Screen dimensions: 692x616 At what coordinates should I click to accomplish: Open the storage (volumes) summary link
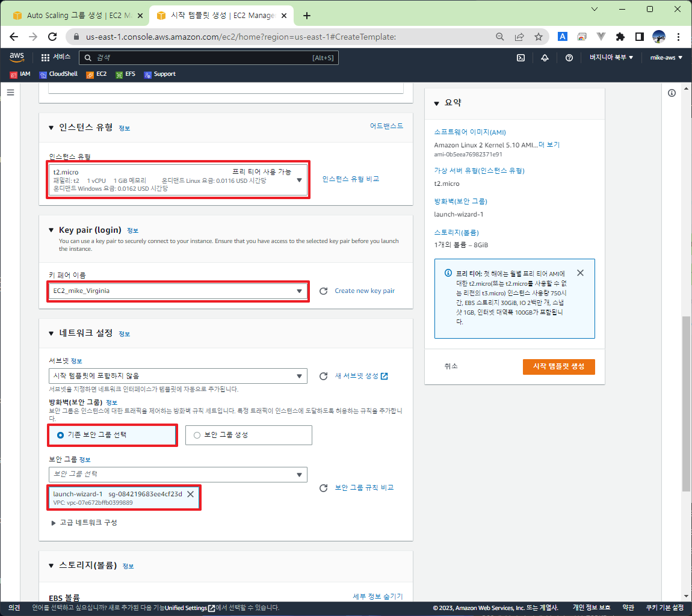(456, 233)
